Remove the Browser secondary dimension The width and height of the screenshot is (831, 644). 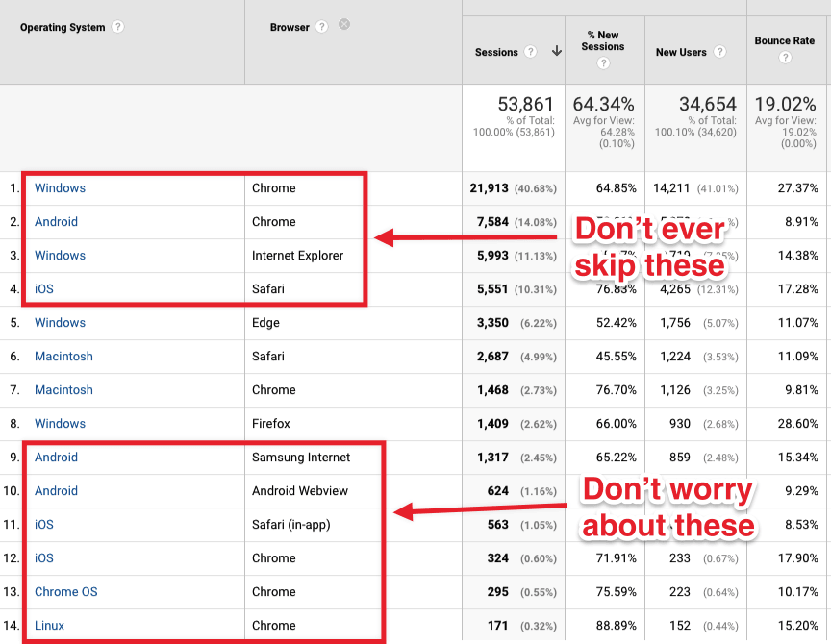coord(344,24)
